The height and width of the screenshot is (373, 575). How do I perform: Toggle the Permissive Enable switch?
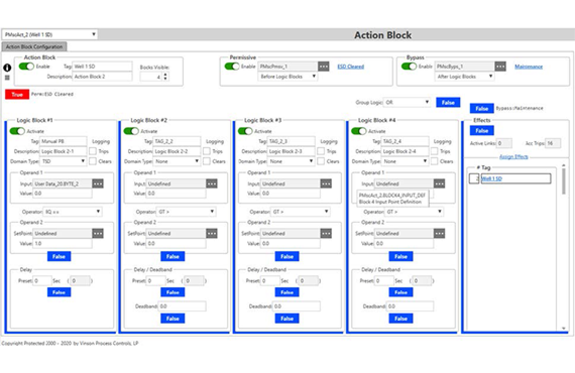click(232, 66)
